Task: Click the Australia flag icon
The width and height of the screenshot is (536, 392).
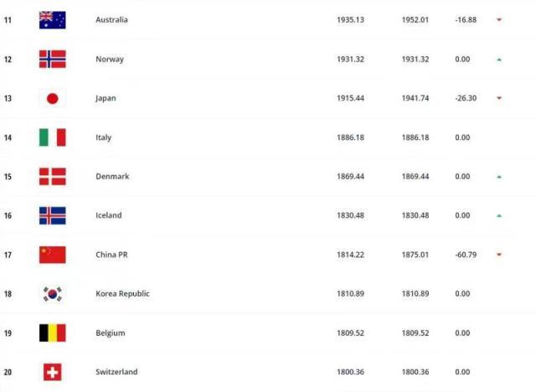Action: point(52,20)
